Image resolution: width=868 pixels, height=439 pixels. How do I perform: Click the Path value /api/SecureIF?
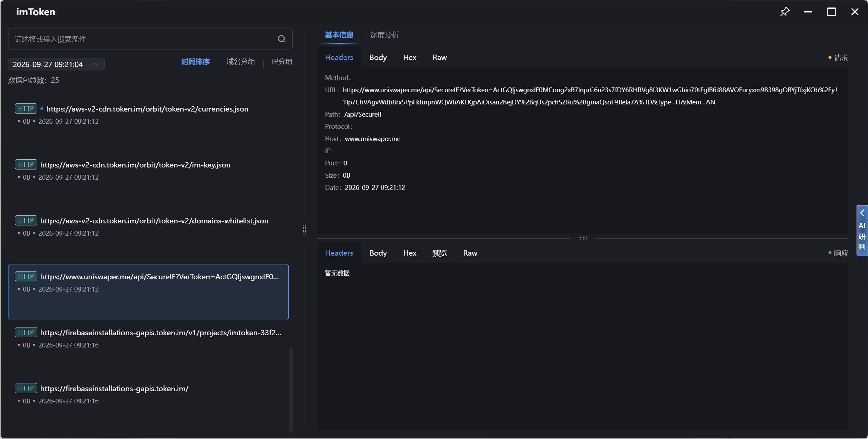click(x=363, y=114)
